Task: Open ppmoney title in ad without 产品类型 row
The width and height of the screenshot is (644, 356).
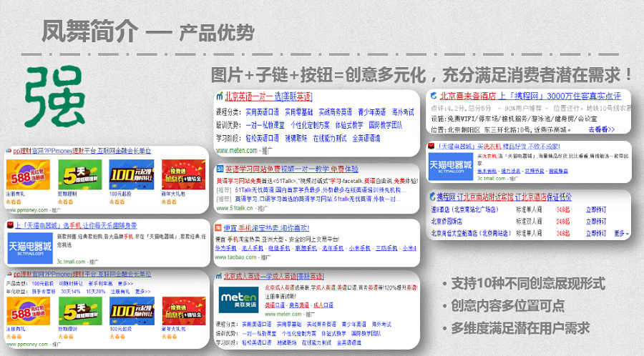Action: coord(82,151)
